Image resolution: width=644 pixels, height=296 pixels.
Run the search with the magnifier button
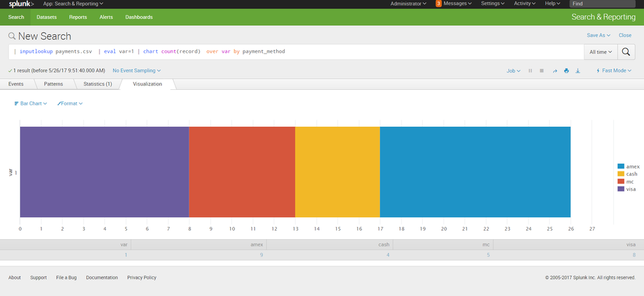(x=626, y=52)
